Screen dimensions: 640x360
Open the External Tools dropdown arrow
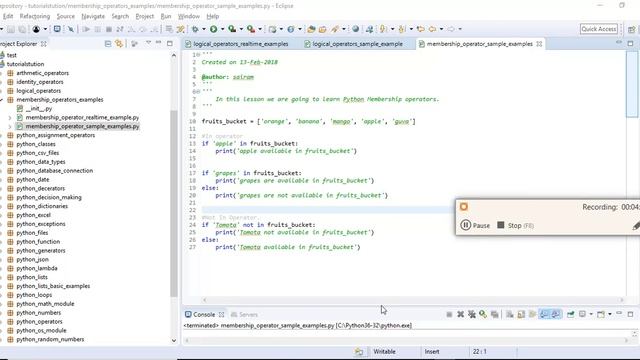coord(260,29)
